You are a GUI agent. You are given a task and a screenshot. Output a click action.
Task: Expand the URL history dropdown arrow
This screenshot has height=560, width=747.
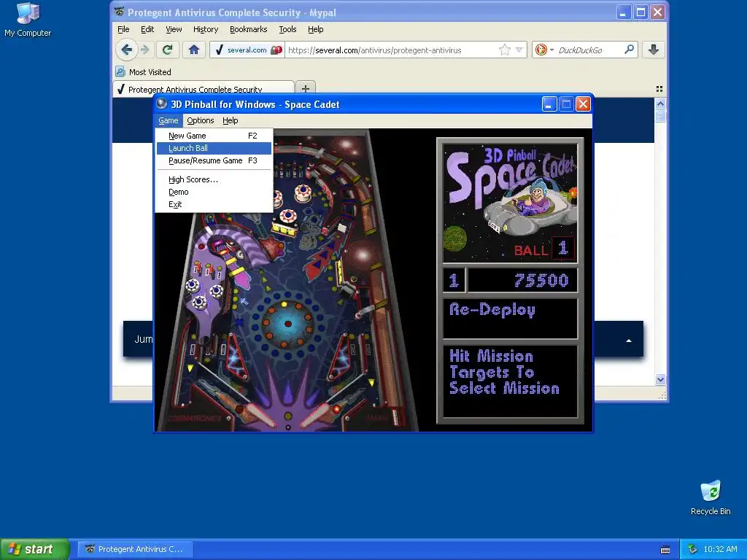[x=519, y=50]
